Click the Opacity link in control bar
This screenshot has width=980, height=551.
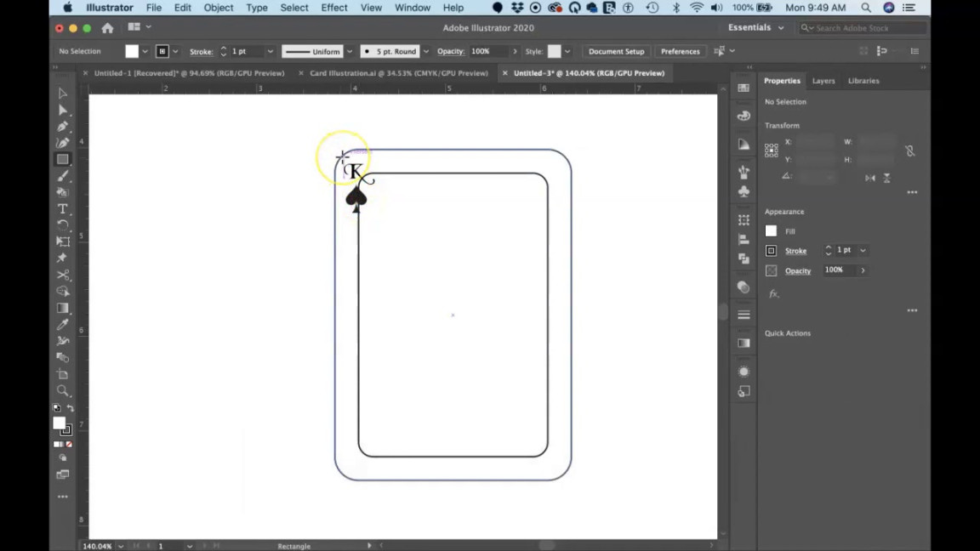tap(451, 51)
